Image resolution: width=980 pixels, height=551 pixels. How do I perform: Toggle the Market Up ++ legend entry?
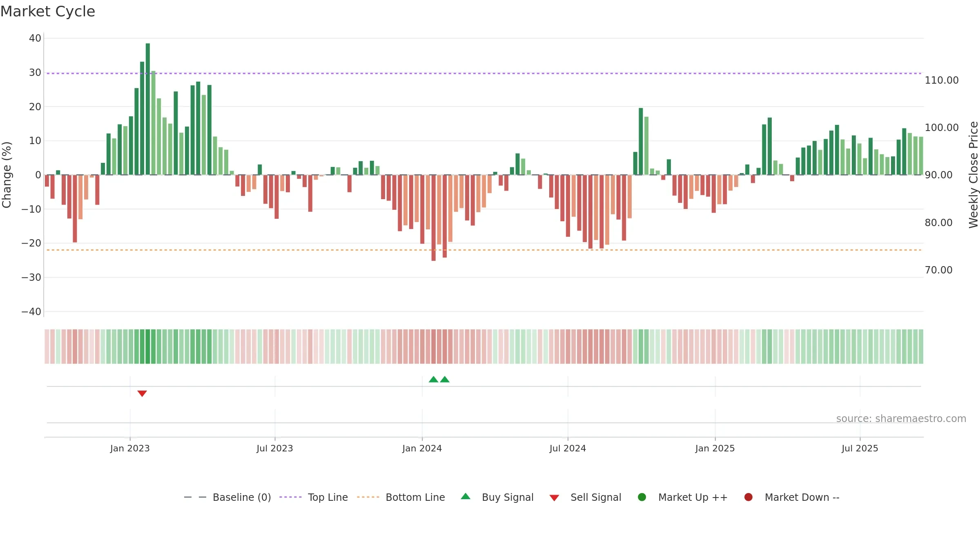(x=682, y=497)
